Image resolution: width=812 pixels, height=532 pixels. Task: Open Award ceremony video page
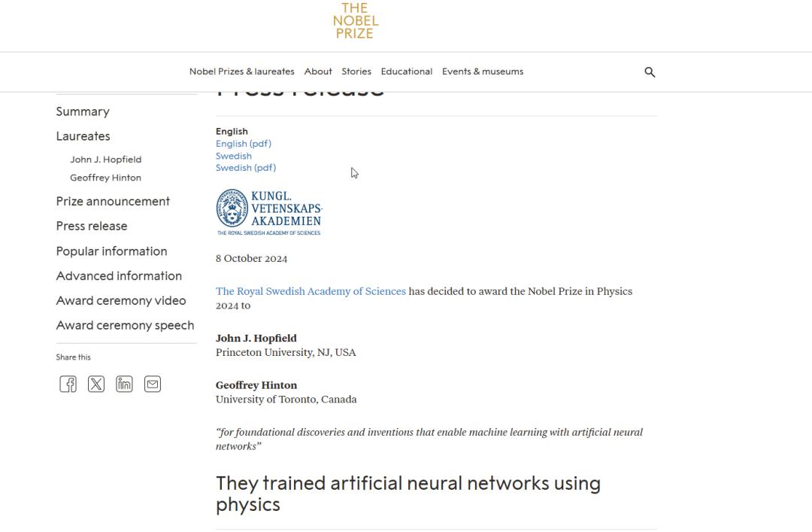[120, 301]
